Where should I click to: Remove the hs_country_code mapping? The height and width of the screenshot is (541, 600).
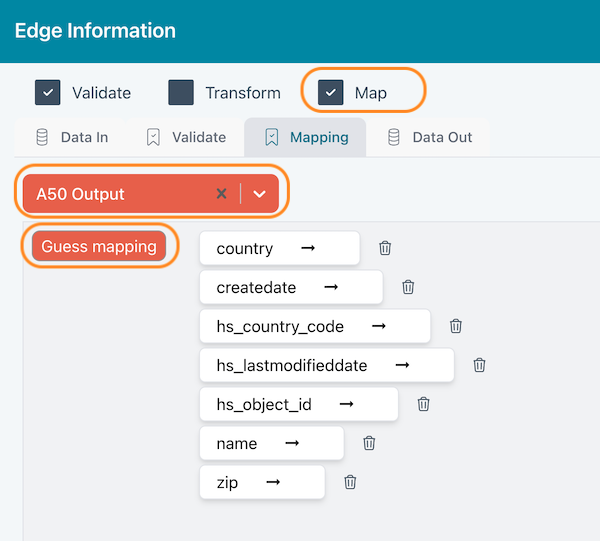pyautogui.click(x=456, y=326)
